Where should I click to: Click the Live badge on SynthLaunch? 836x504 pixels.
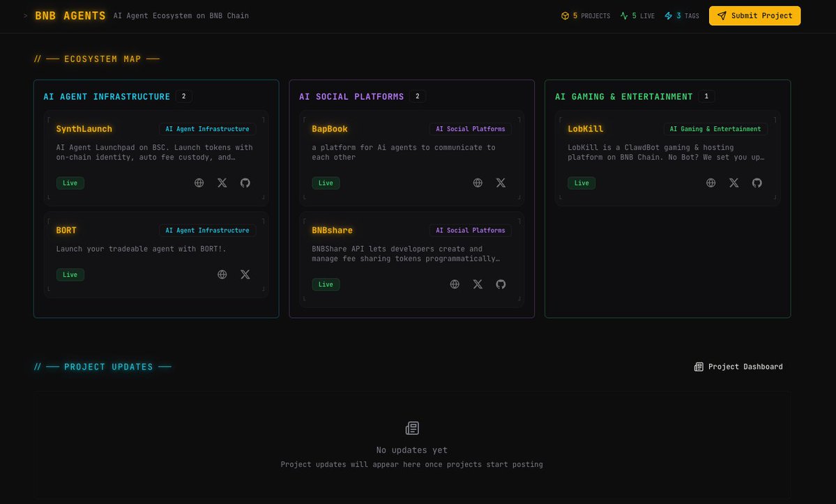pyautogui.click(x=70, y=183)
